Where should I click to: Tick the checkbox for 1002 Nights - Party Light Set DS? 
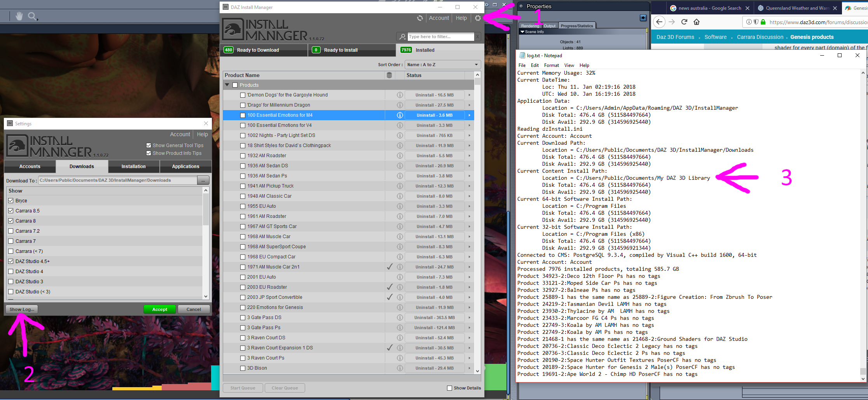[243, 135]
